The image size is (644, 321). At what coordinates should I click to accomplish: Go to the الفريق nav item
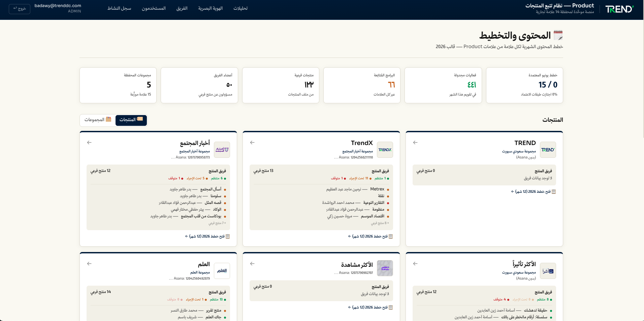pos(182,8)
